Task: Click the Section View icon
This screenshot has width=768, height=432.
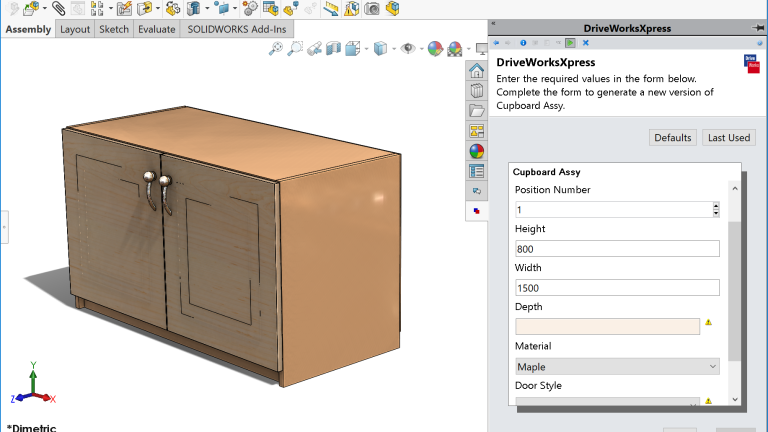Action: click(334, 48)
